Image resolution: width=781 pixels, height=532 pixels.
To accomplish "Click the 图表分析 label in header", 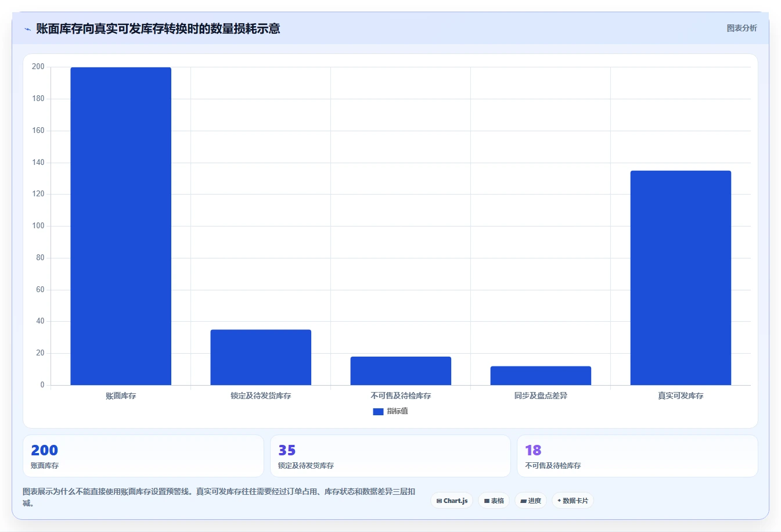I will click(x=742, y=28).
